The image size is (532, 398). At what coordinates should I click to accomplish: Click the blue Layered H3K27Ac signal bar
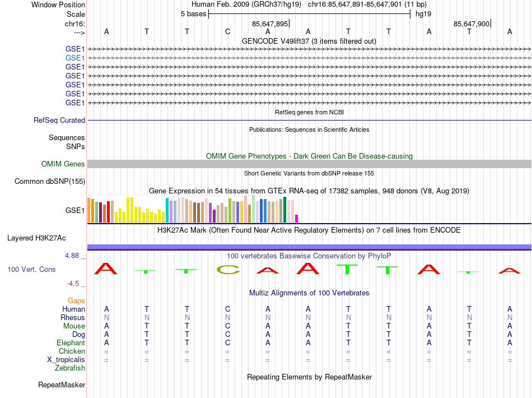[309, 247]
